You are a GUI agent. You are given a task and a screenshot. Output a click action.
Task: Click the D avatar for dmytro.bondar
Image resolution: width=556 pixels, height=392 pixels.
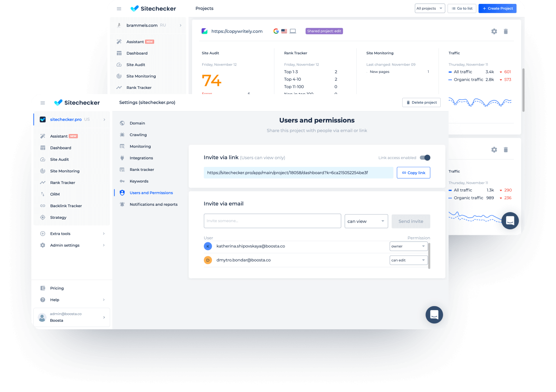[208, 260]
